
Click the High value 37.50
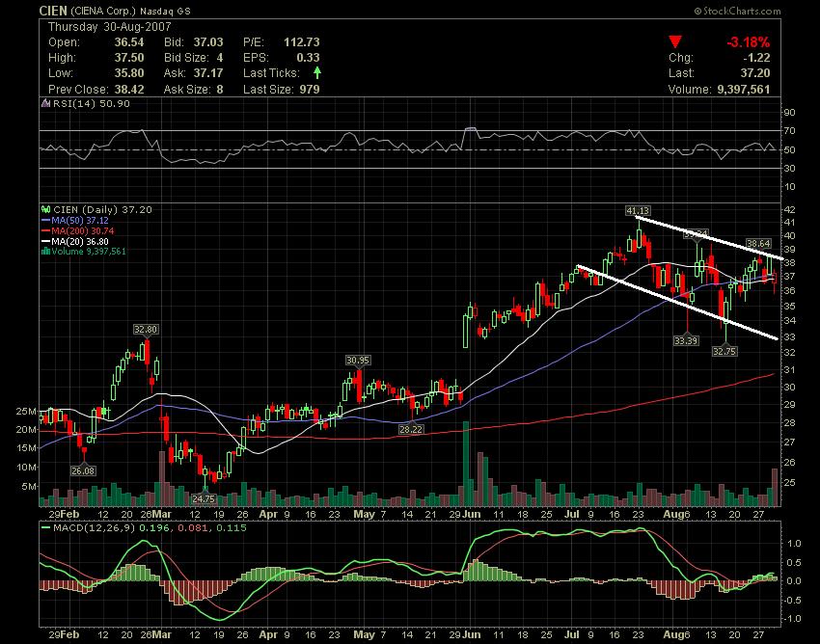(x=129, y=58)
